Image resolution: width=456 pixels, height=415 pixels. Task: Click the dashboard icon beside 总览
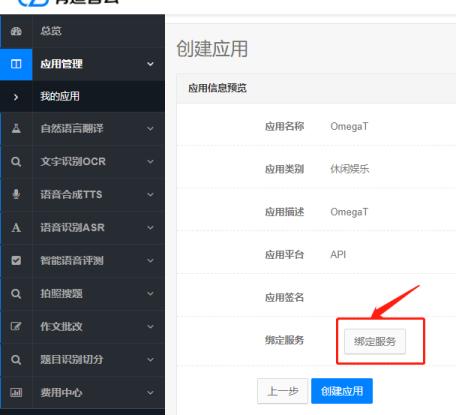point(16,31)
